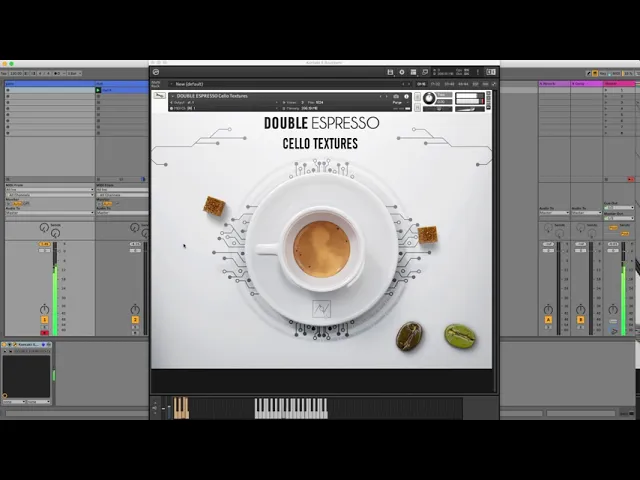The width and height of the screenshot is (640, 480).
Task: Select the 17-32 multi rack page tab
Action: (x=435, y=84)
